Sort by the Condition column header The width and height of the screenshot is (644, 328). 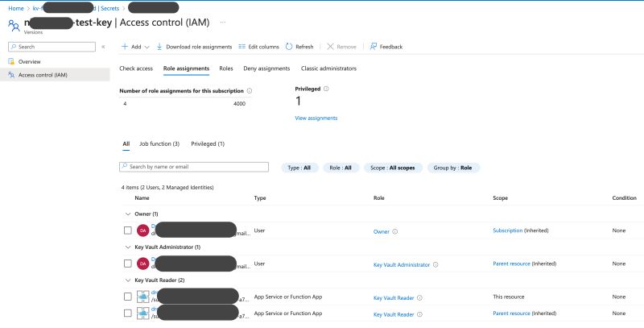click(x=625, y=197)
